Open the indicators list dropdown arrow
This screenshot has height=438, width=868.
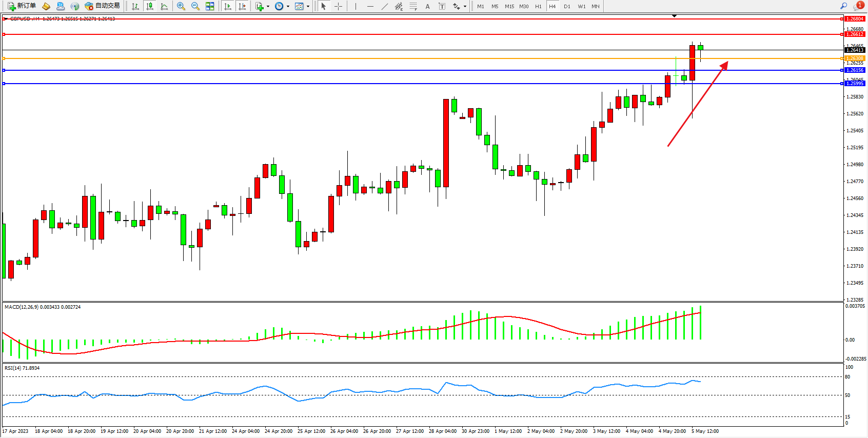268,7
